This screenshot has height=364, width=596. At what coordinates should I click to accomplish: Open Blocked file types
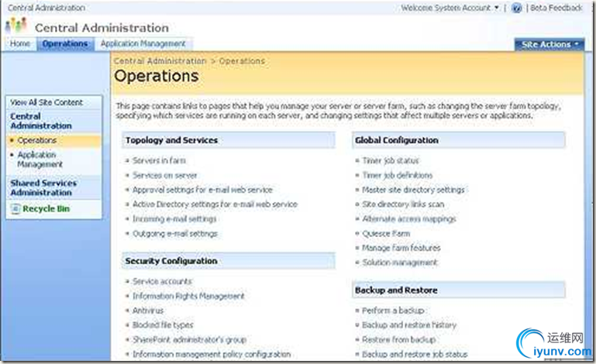pyautogui.click(x=163, y=325)
